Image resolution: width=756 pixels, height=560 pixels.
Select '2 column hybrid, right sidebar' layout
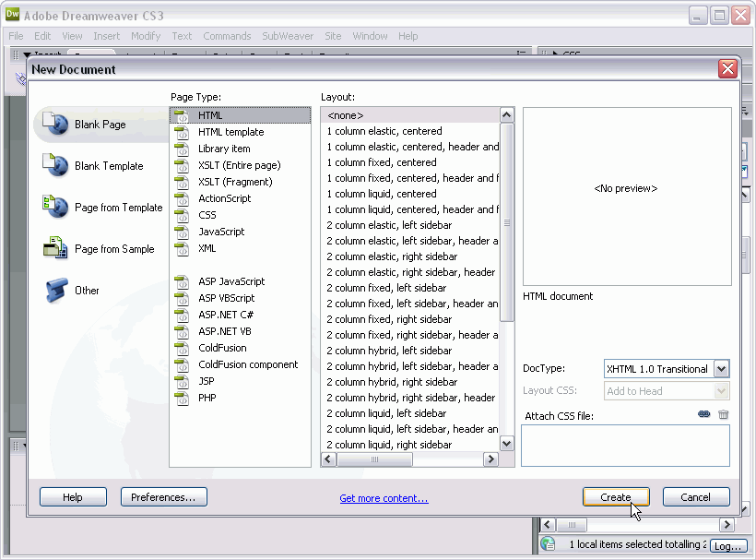coord(410,382)
